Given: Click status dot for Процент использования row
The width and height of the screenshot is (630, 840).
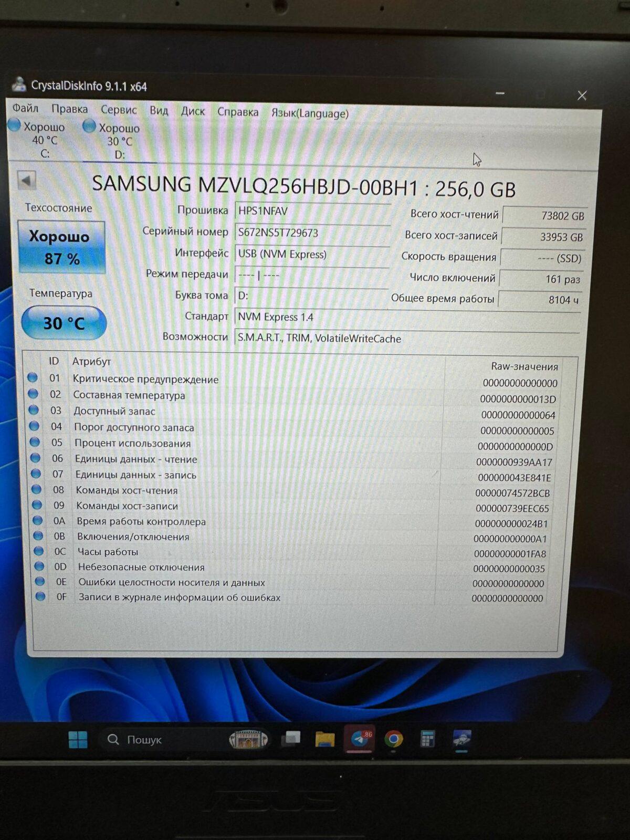Looking at the screenshot, I should tap(35, 442).
